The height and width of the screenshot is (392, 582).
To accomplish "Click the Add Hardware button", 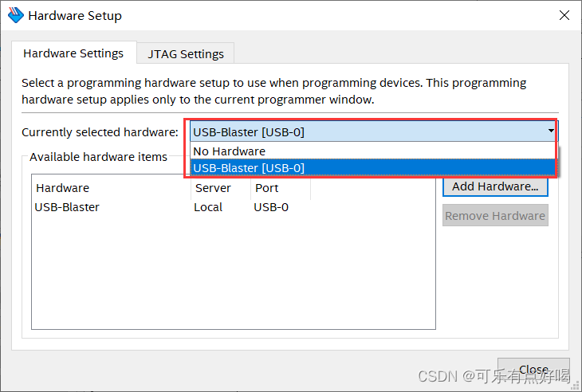I will click(x=495, y=186).
